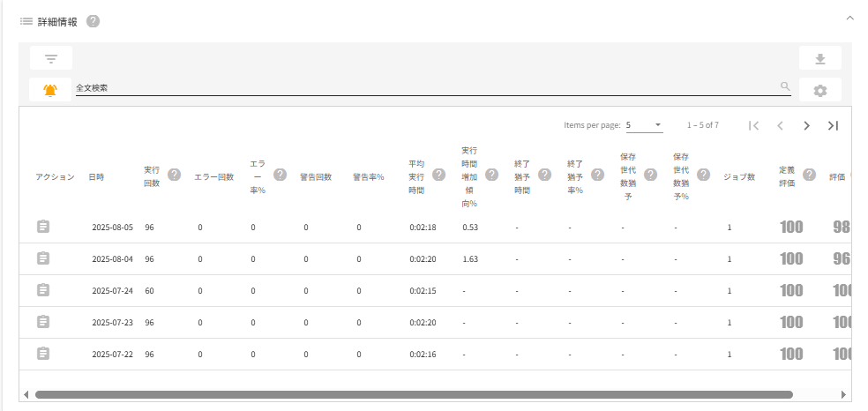Image resolution: width=868 pixels, height=411 pixels.
Task: Click help icon beside エラー率% column
Action: (x=280, y=175)
